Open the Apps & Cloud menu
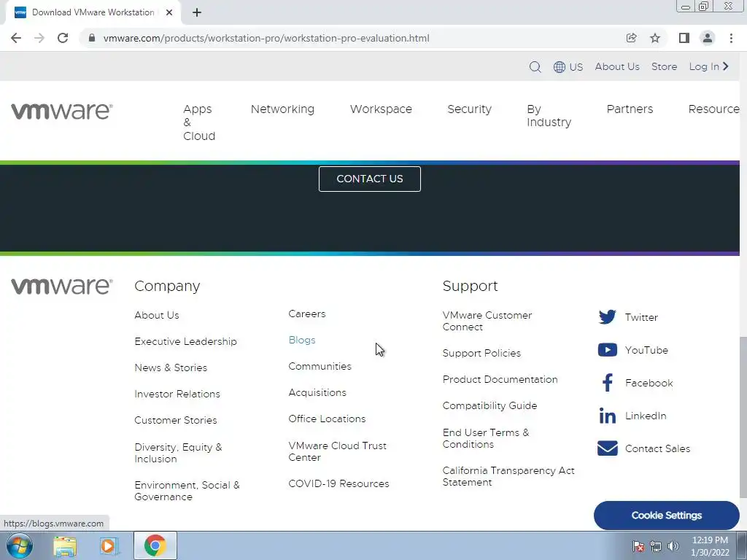747x560 pixels. 199,122
